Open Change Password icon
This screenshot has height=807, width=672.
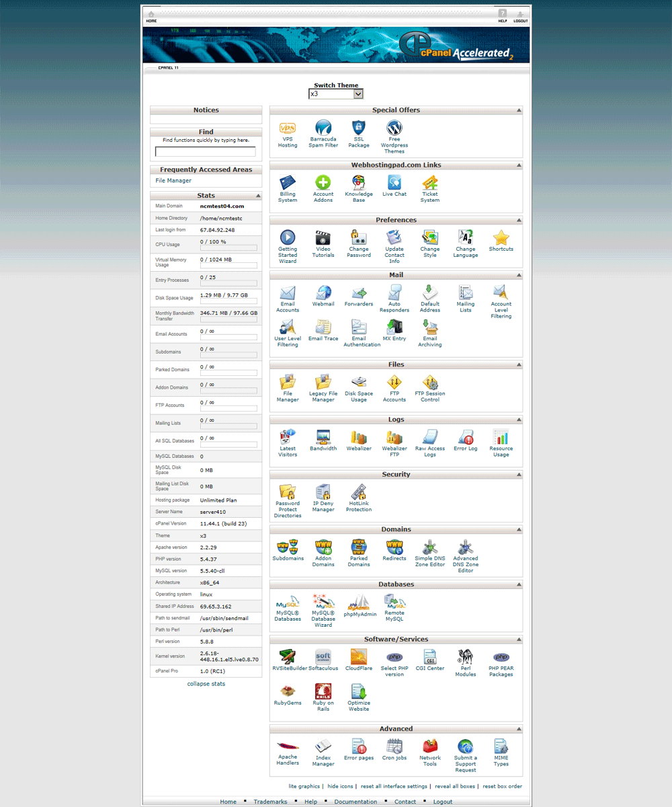point(359,237)
